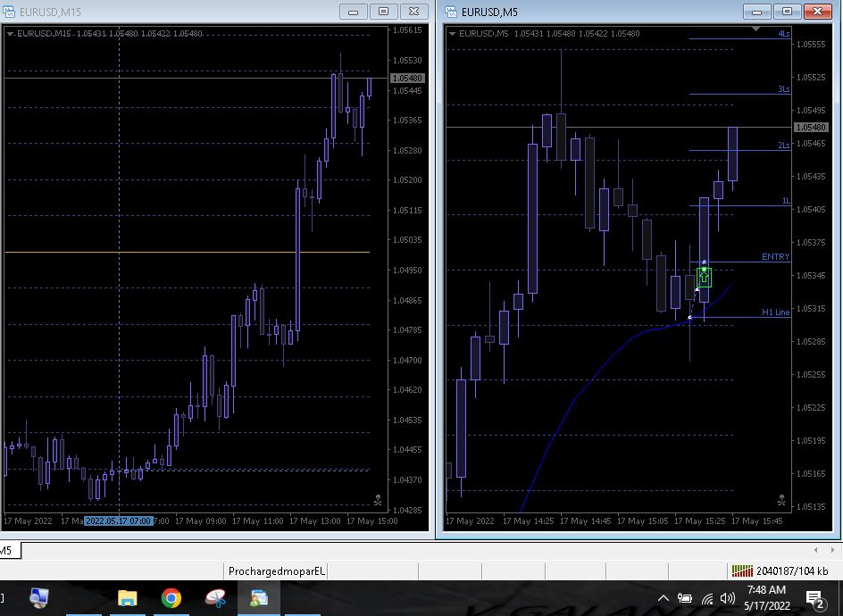Click the highlighted 2022.05.17 07:00 crosshair label

point(118,520)
